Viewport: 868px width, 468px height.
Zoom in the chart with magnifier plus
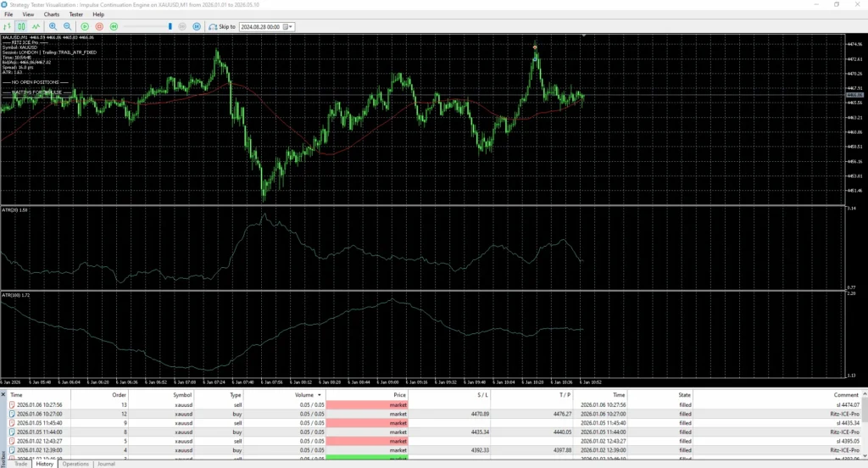click(x=53, y=26)
